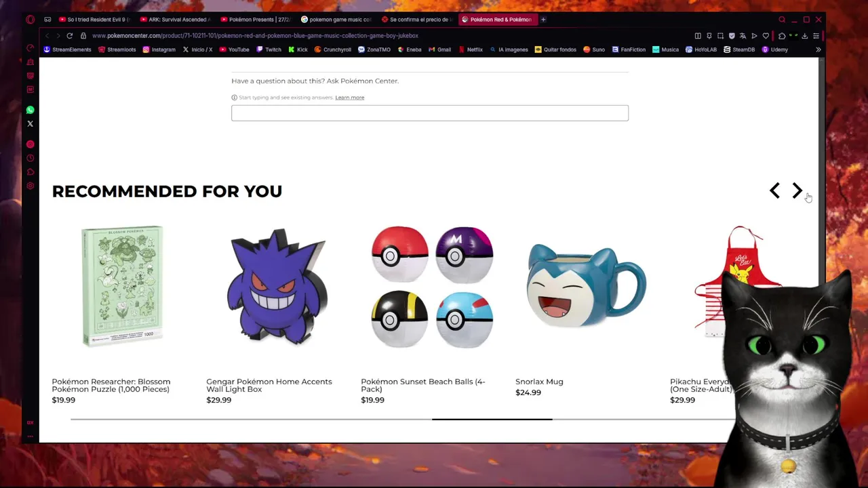Open the Sunset Beach Balls product image

coord(432,286)
